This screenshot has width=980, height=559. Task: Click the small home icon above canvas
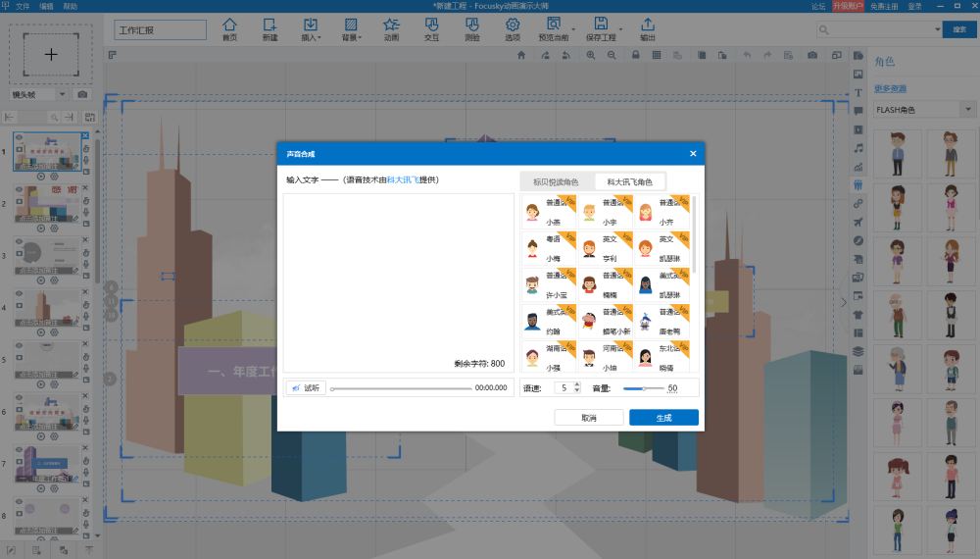(x=521, y=55)
